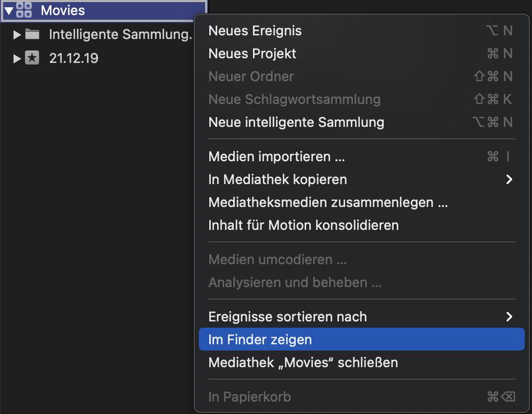
Task: Click the Intelligente Sammlung folder icon
Action: pos(32,35)
